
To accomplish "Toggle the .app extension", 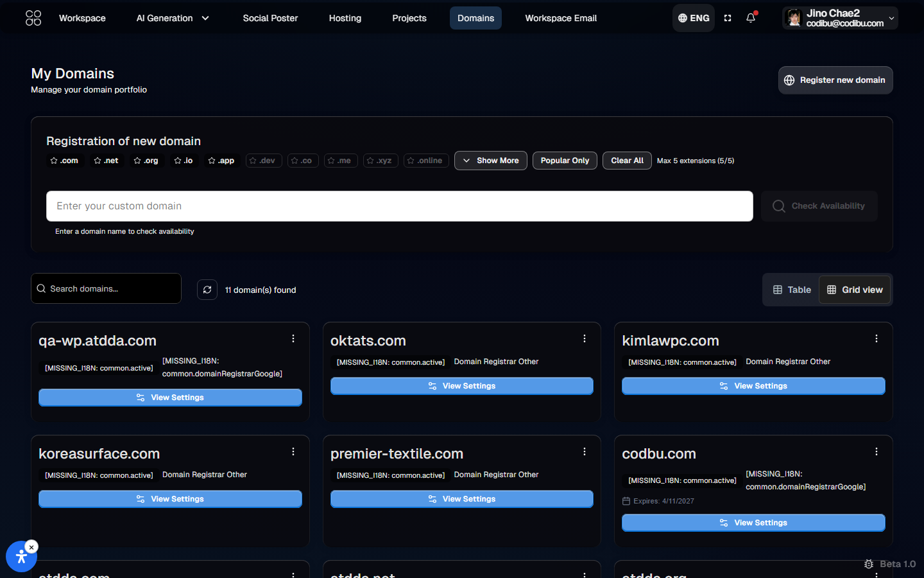I will click(x=221, y=161).
